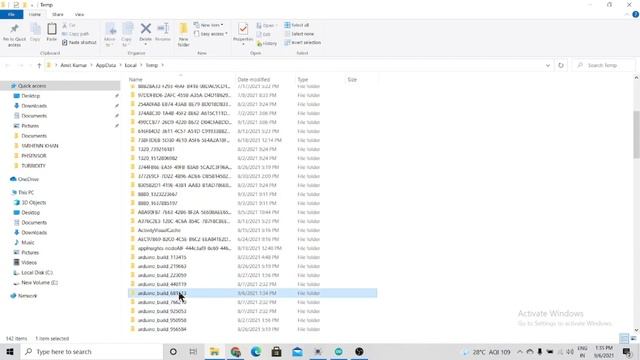Click the Delete X icon
640x360 pixels.
click(146, 29)
